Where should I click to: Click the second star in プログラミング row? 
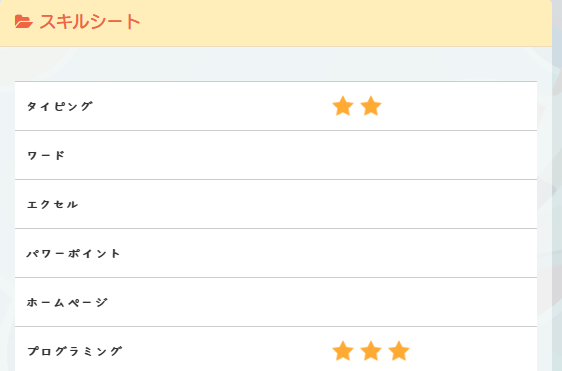pyautogui.click(x=371, y=351)
